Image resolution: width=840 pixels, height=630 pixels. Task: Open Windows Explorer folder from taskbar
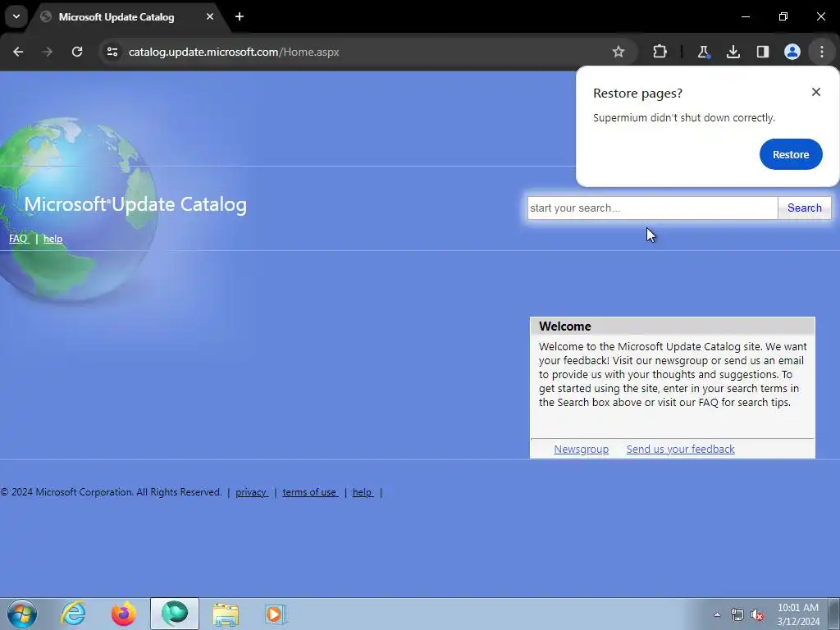click(226, 614)
